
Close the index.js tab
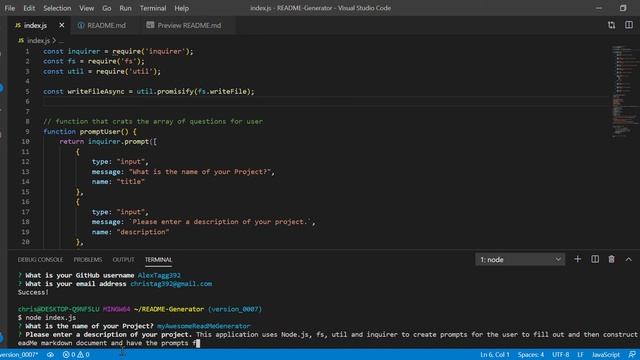coord(62,25)
